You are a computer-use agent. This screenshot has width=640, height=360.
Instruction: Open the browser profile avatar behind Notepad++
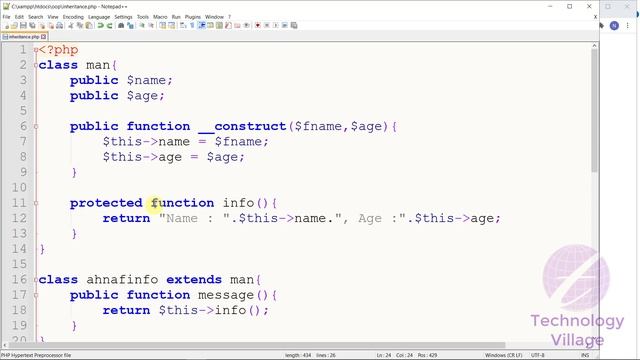click(614, 26)
